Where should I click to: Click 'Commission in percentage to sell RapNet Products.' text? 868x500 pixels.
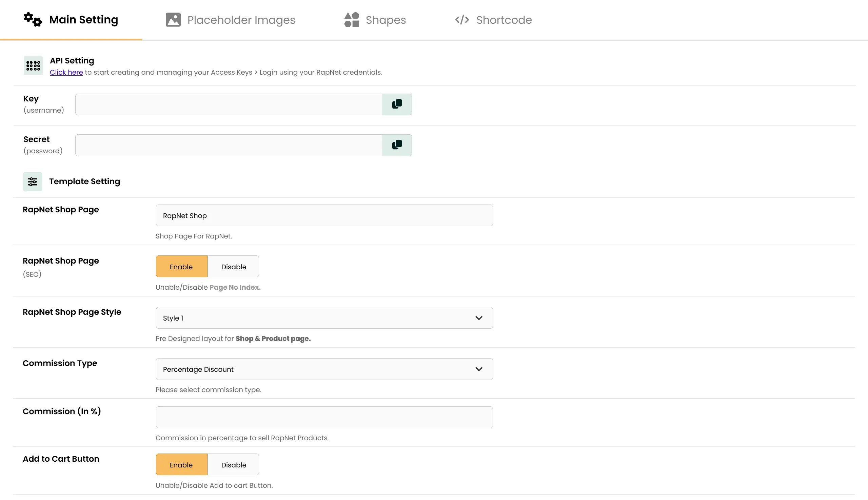coord(242,438)
